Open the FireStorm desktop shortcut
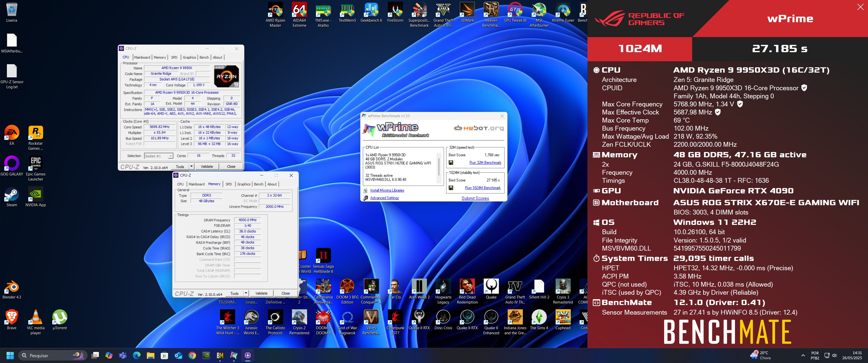Viewport: 868px width, 363px height. [x=395, y=12]
